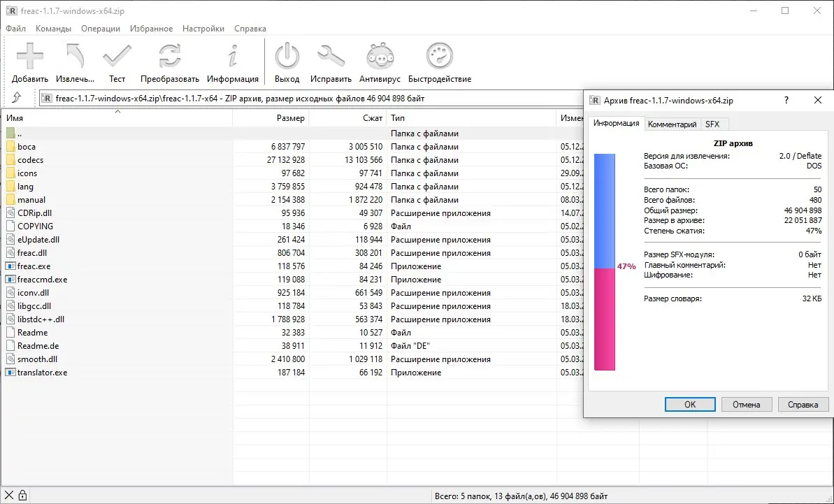
Task: Close the archive info dialog
Action: (818, 101)
